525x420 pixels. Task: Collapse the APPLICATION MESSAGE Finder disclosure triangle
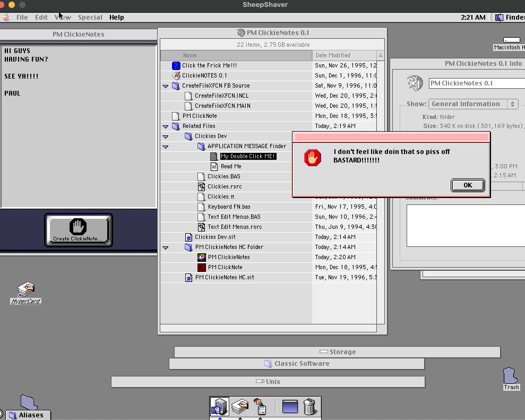166,147
